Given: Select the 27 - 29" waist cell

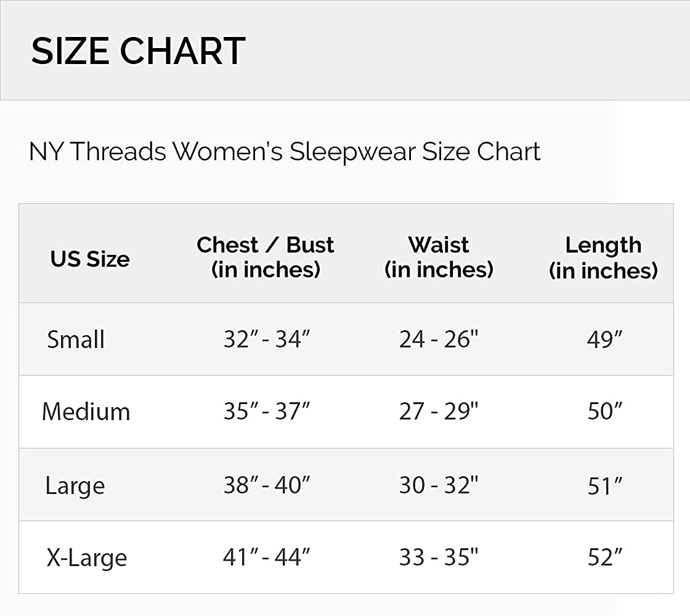Looking at the screenshot, I should coord(439,411).
